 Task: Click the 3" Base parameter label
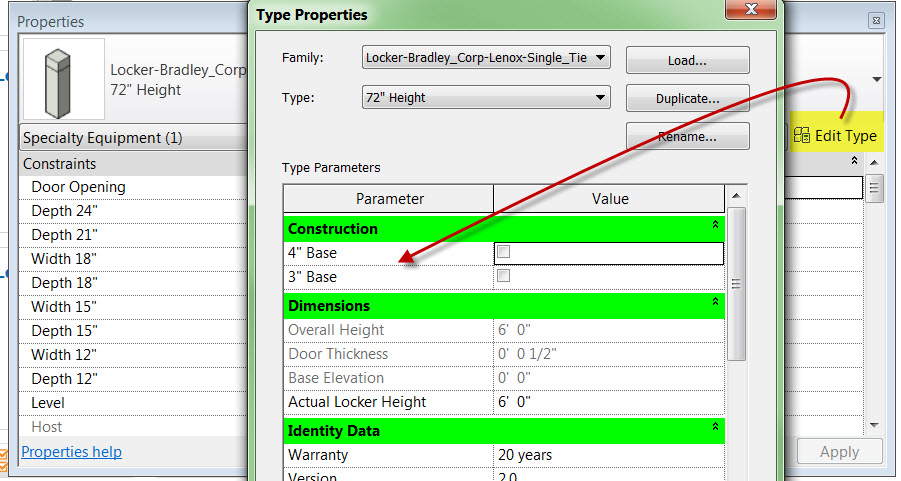point(312,277)
